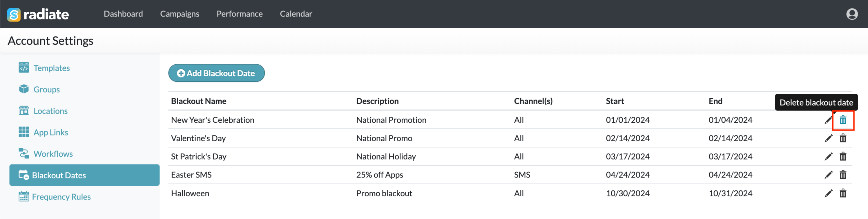Delete the St Patrick's Day blackout
This screenshot has height=219, width=868.
tap(843, 156)
